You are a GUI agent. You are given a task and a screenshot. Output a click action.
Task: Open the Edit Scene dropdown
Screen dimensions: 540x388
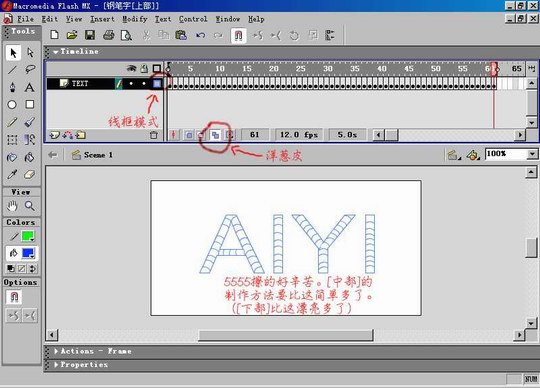[x=454, y=155]
